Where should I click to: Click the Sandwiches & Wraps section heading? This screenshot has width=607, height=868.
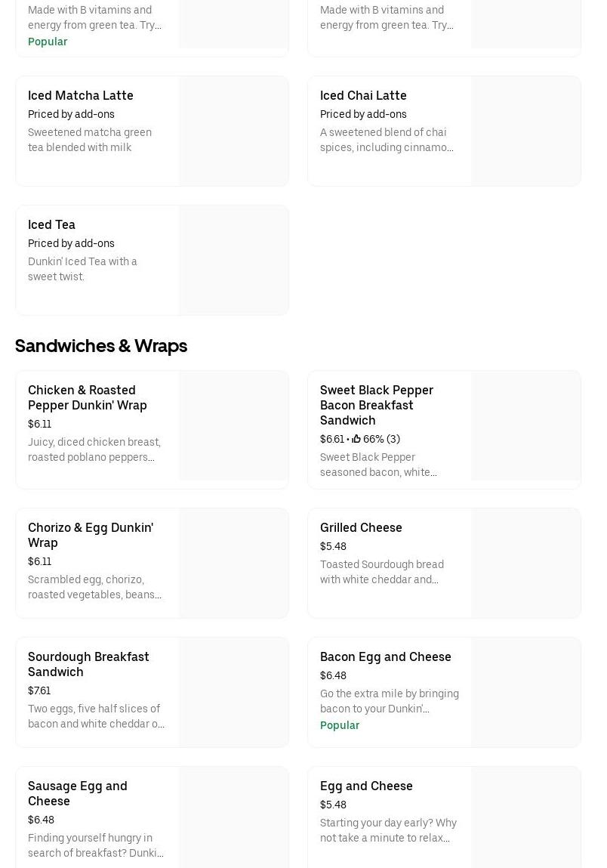pos(101,346)
